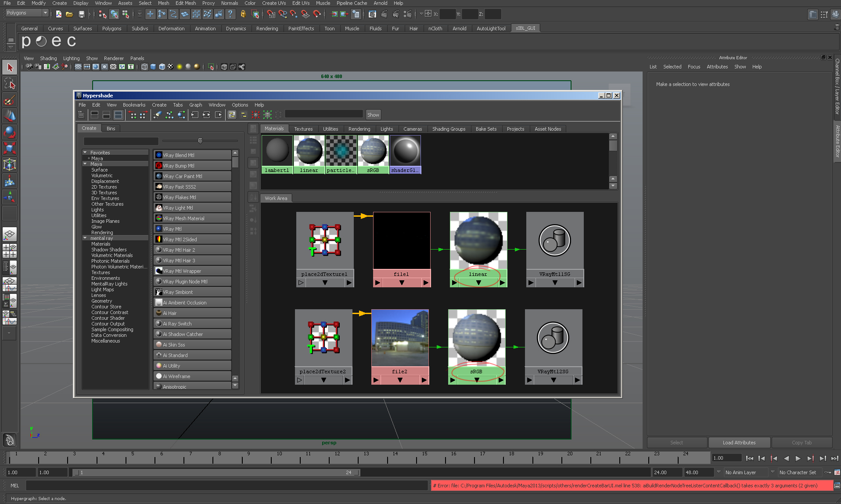Show bottom work area only in Hypershade
Screen dimensions: 841x504
(106, 115)
